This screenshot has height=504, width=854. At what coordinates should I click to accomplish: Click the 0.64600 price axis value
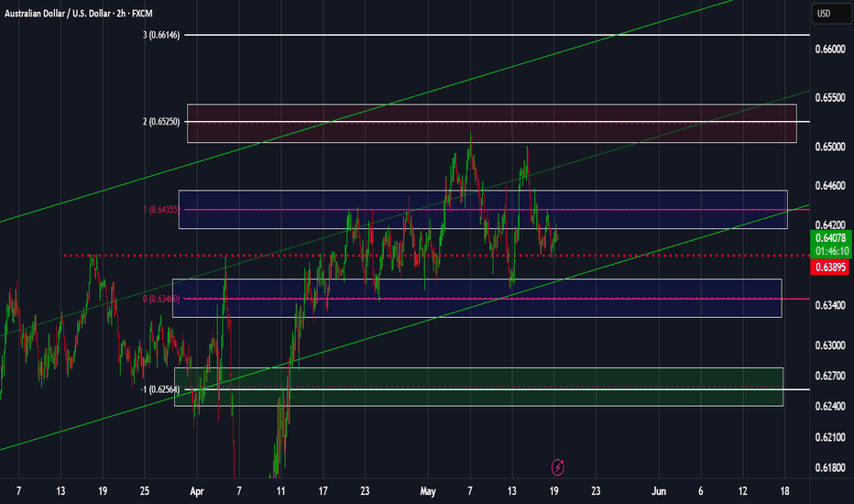point(830,186)
